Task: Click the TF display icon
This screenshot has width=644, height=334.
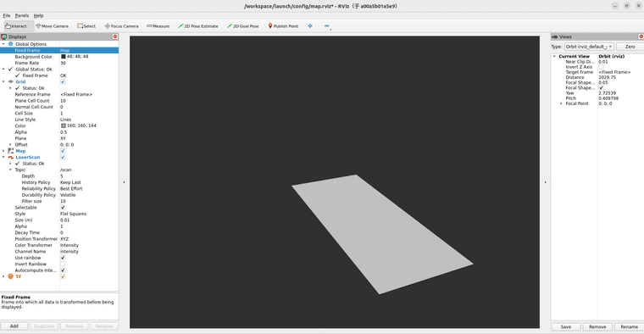Action: [11, 276]
